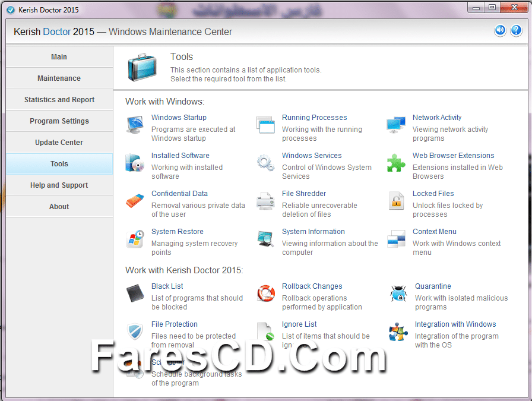532x401 pixels.
Task: Open the Confidential Data link
Action: pos(179,194)
